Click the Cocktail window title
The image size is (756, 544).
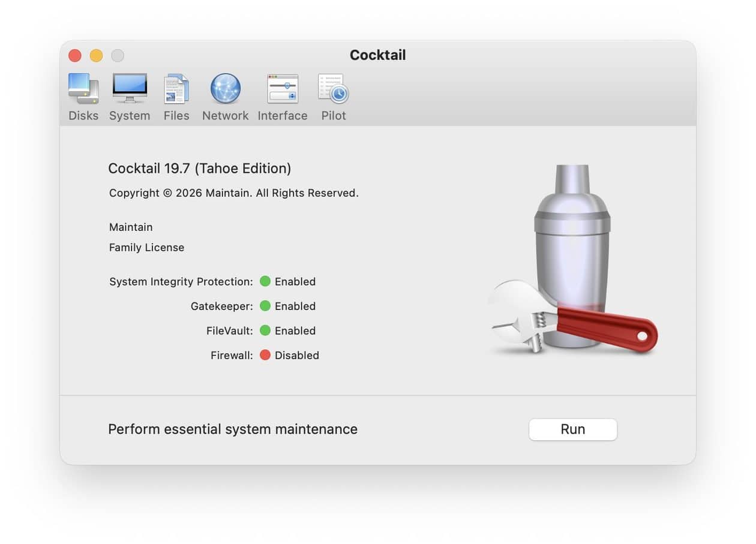coord(377,55)
